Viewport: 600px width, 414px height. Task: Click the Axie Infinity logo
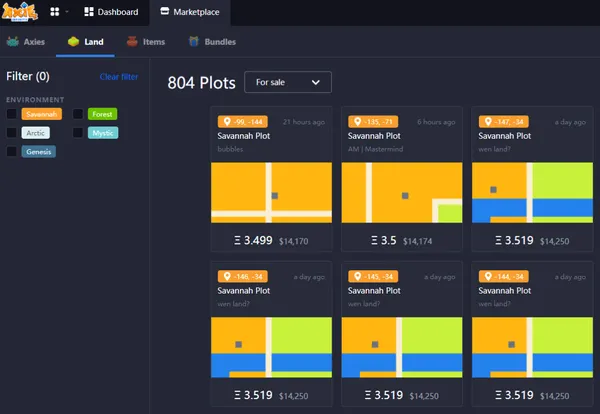click(x=21, y=12)
